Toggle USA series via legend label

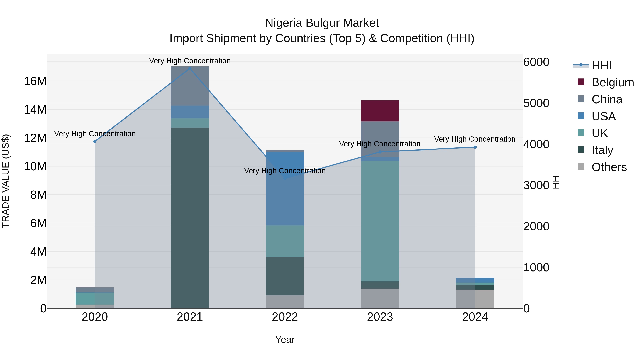(x=604, y=116)
